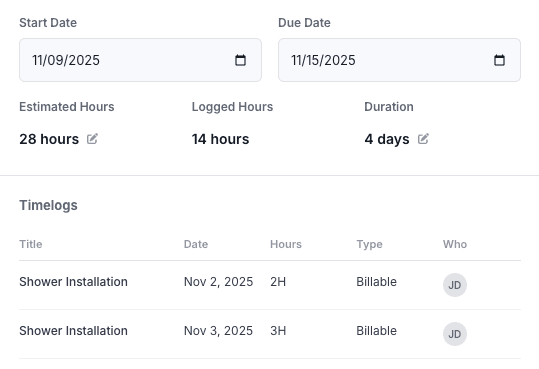Click the Nov 2, 2025 date cell

coord(218,282)
